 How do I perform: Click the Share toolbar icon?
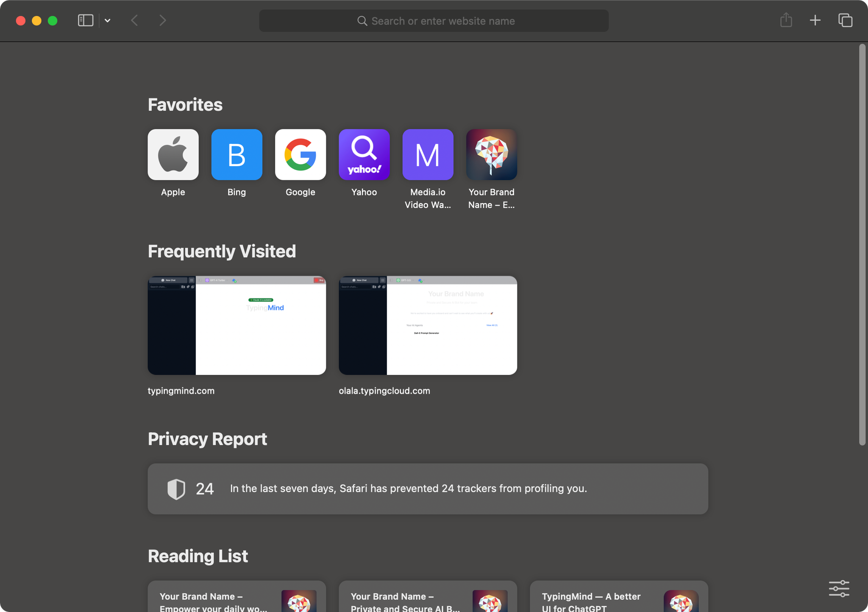tap(786, 20)
